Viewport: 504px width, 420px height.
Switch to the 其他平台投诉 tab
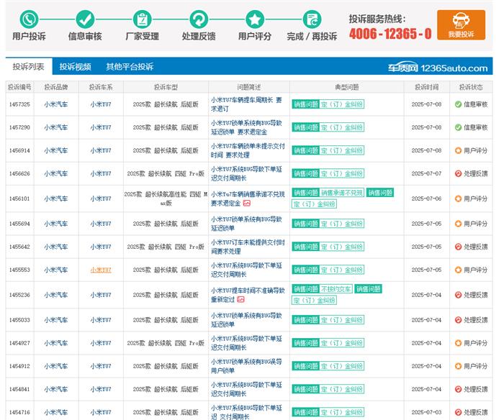(130, 66)
